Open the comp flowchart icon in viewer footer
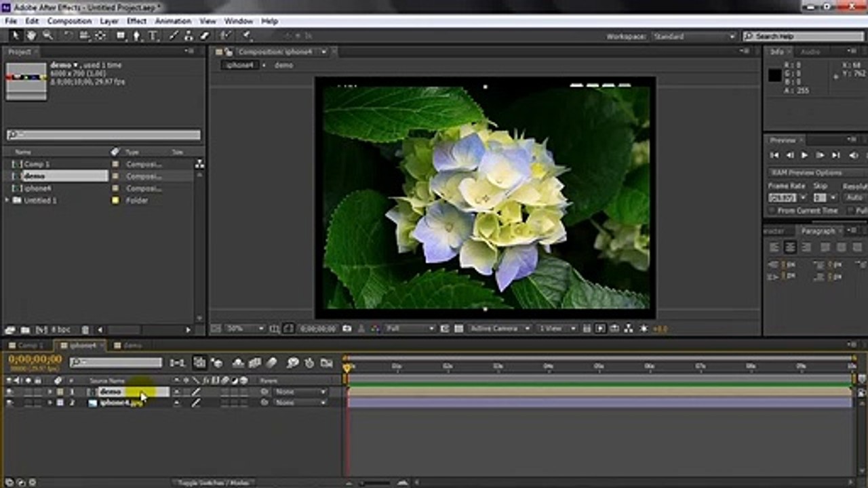Image resolution: width=868 pixels, height=488 pixels. (628, 329)
